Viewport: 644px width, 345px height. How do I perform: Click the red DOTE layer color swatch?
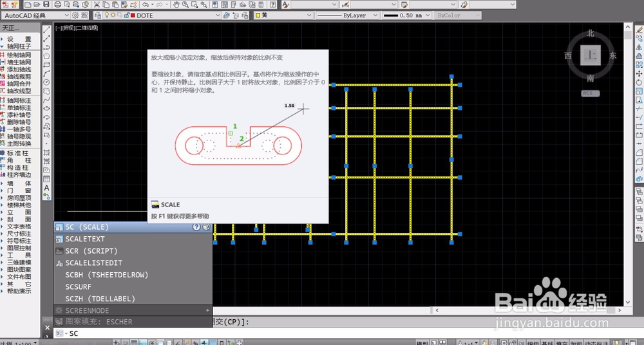(x=133, y=15)
